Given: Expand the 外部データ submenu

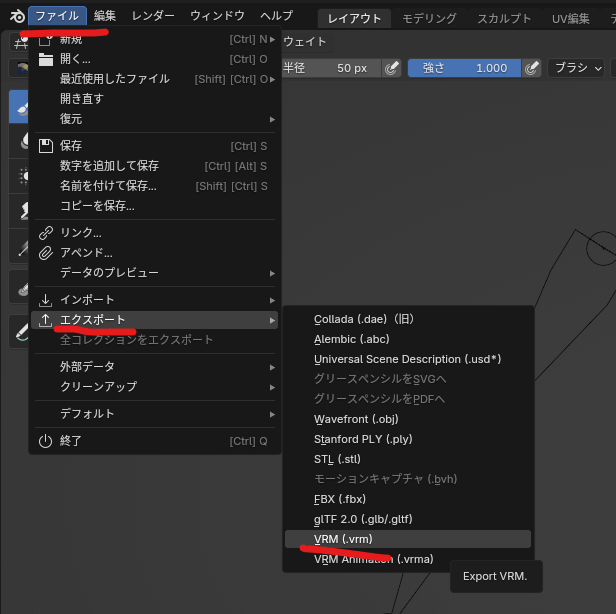Looking at the screenshot, I should (154, 367).
